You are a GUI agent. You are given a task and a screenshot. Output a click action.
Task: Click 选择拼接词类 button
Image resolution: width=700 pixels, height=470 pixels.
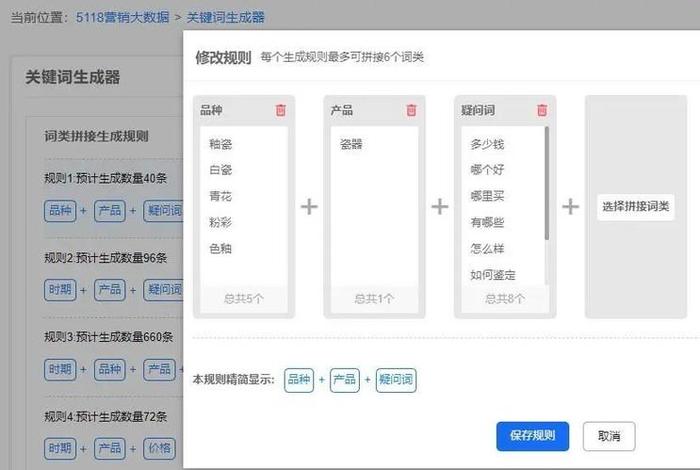pyautogui.click(x=636, y=207)
